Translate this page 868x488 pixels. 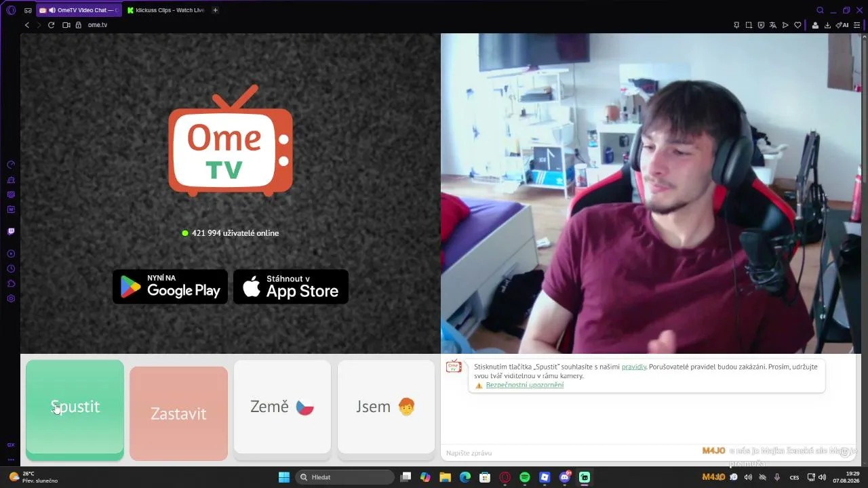[773, 25]
